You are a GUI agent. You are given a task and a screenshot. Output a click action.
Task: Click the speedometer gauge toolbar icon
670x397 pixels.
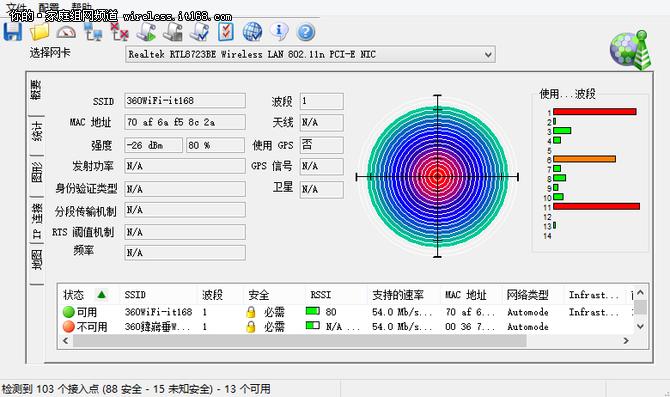[66, 32]
